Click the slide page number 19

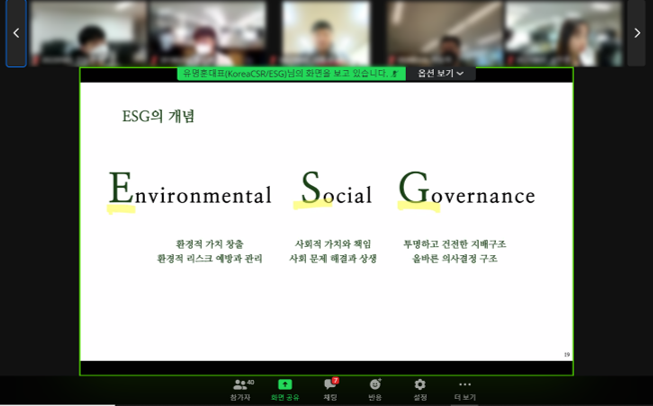coord(566,354)
